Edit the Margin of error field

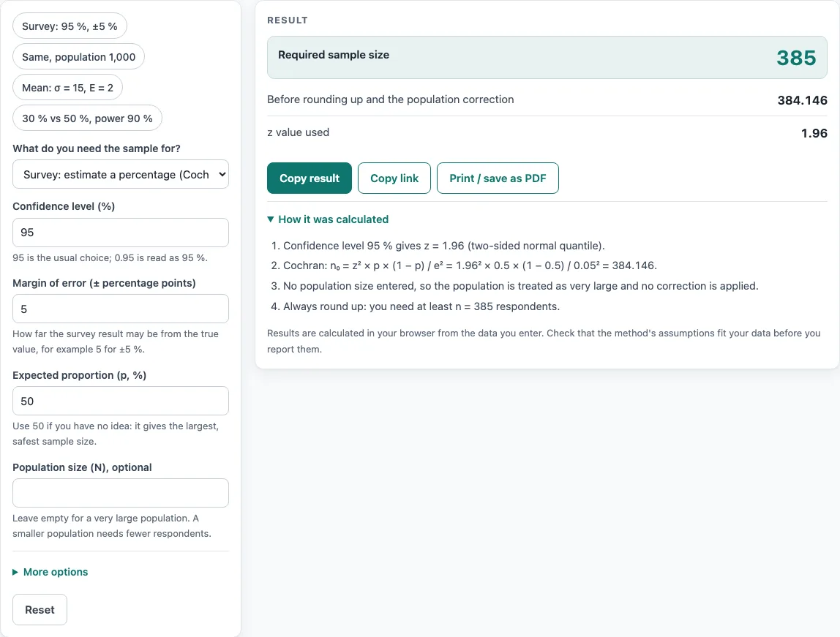pos(121,309)
